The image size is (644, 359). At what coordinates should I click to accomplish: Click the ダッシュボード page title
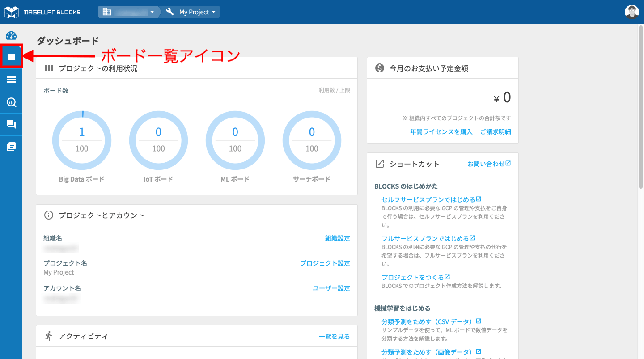point(68,41)
